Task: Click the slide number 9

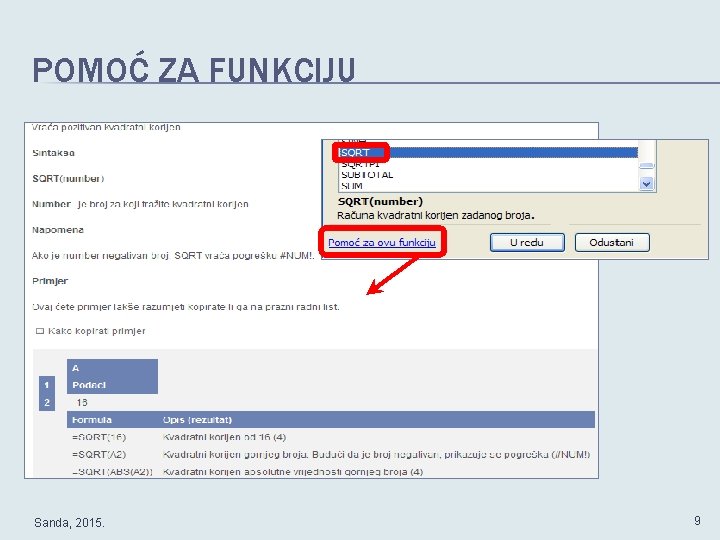Action: click(697, 520)
